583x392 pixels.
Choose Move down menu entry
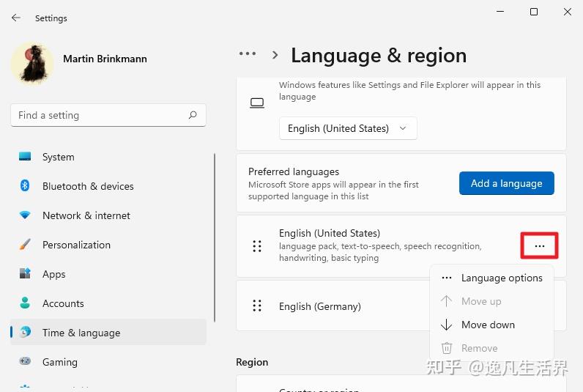tap(491, 325)
